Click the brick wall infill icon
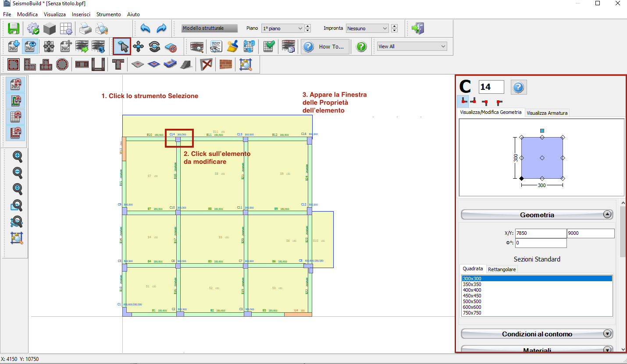 pyautogui.click(x=225, y=65)
